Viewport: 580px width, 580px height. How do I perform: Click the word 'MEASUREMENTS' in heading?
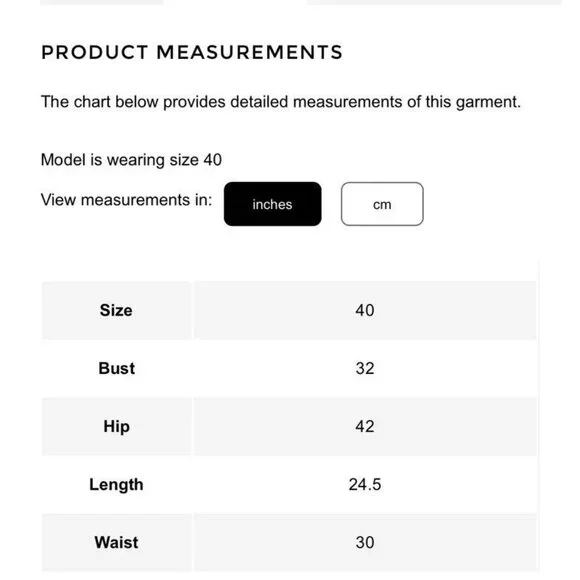pos(250,52)
